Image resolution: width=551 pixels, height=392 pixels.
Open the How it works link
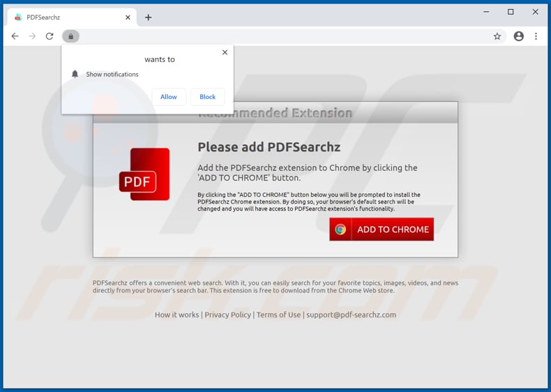176,315
